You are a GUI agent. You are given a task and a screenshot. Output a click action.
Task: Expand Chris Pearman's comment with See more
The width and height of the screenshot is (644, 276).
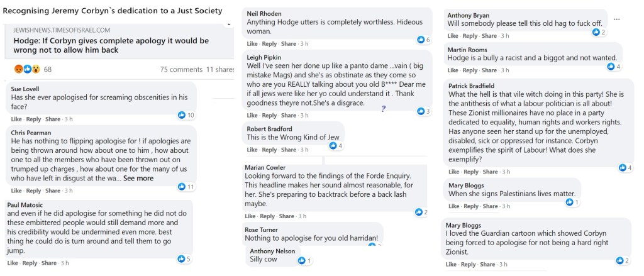138,178
